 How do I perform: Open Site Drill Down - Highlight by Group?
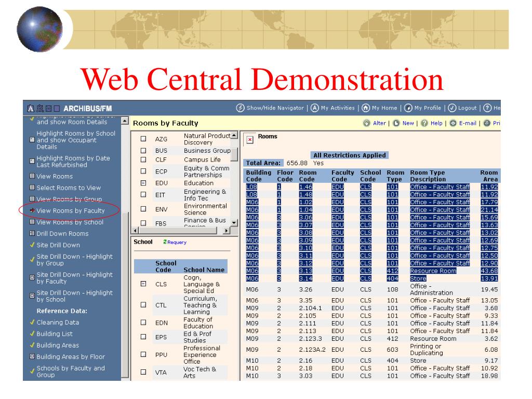(x=75, y=260)
